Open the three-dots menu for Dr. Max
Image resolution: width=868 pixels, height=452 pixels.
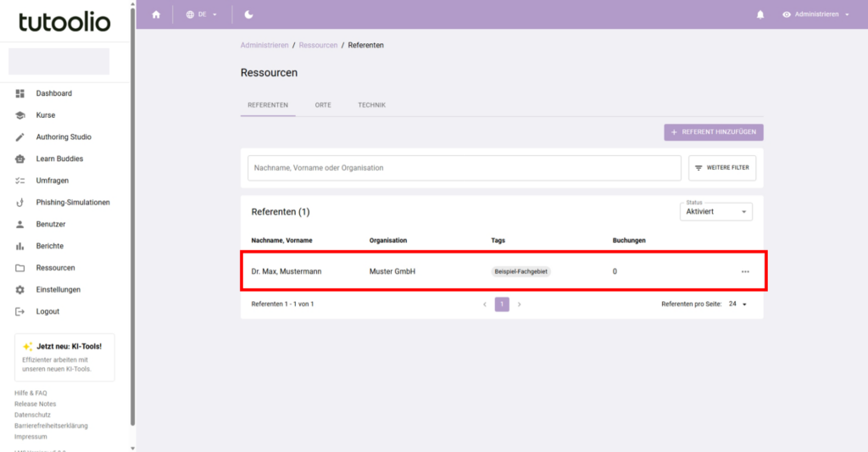coord(745,271)
